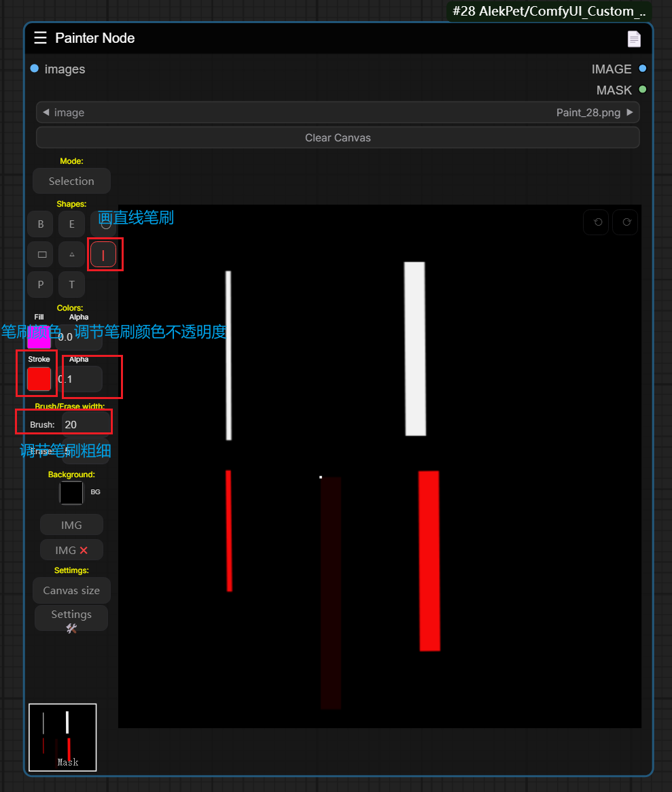Open the document icon in node header
672x792 pixels.
coord(633,39)
